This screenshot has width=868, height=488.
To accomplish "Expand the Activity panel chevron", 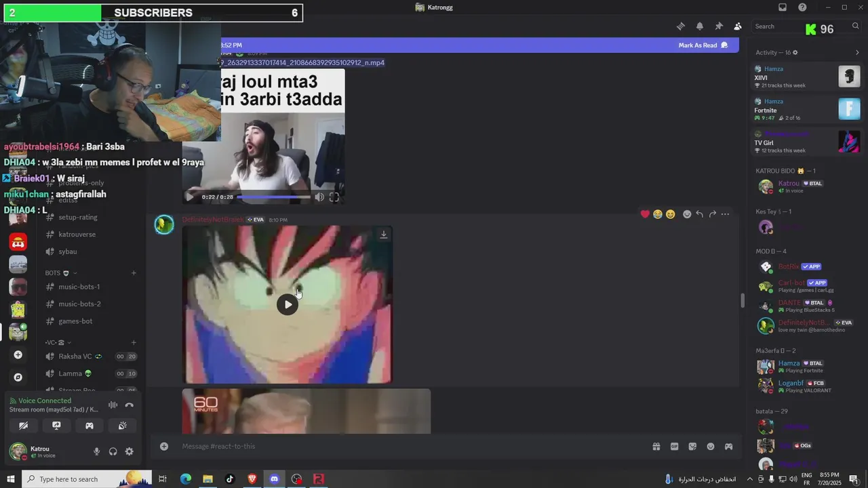I will click(x=857, y=52).
